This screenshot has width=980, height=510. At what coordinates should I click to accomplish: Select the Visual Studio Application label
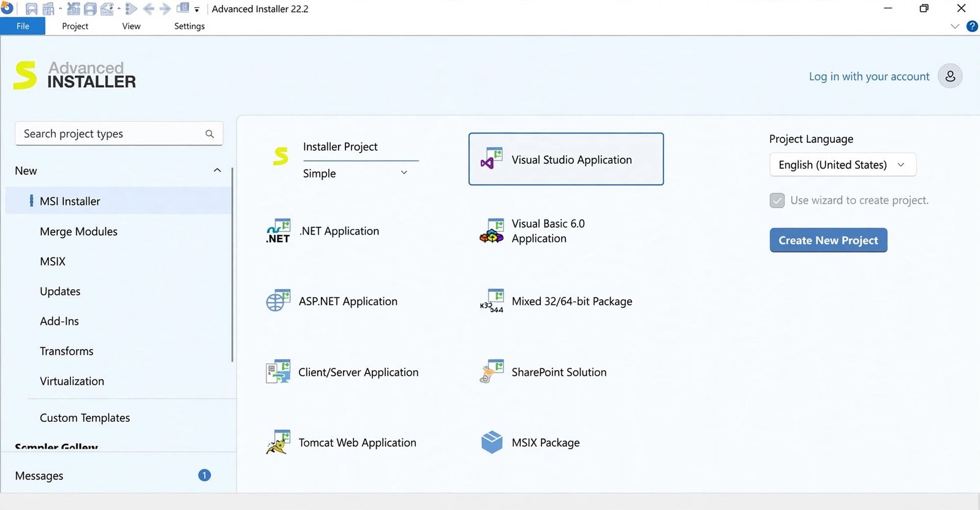click(571, 160)
